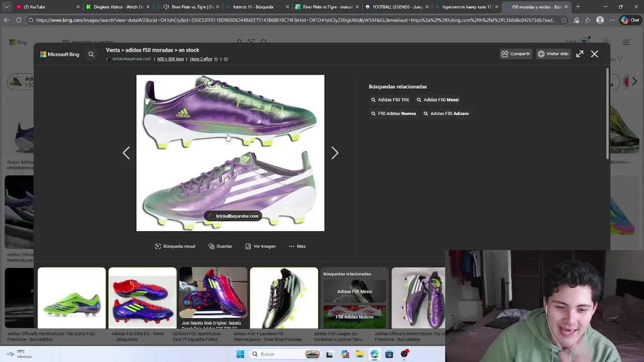
Task: Click the info icon next to Hace 2 años
Action: click(226, 59)
